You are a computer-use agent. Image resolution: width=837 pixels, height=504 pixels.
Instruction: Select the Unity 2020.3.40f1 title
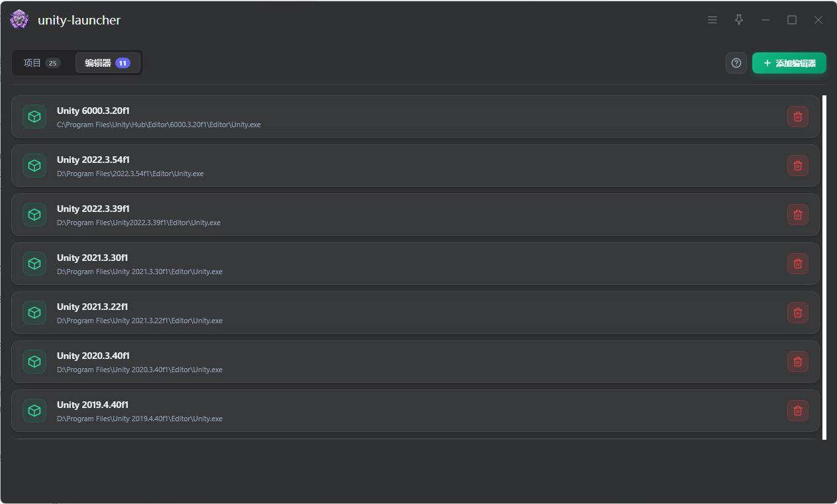click(93, 356)
